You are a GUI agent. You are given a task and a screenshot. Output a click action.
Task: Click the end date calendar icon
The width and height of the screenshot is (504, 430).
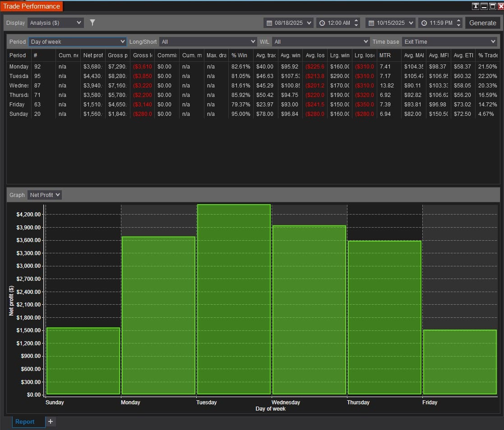(371, 23)
